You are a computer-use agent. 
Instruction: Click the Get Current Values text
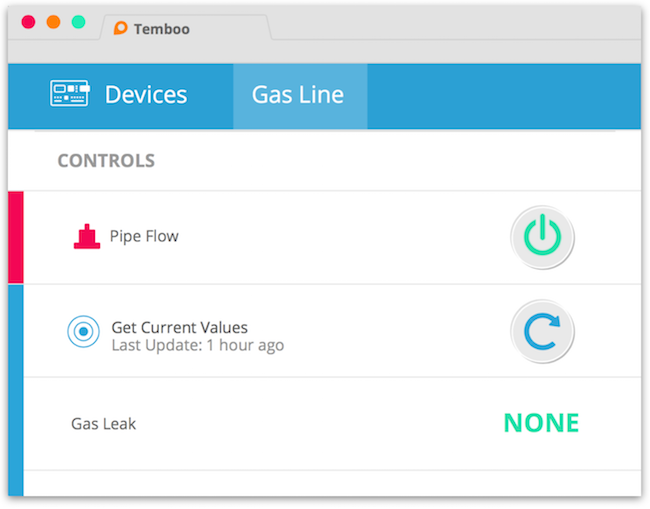(x=179, y=327)
